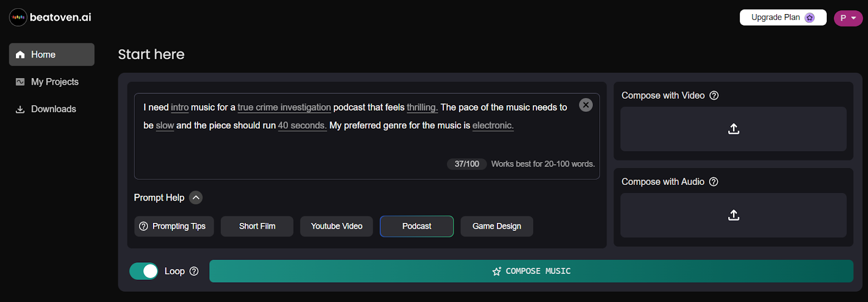
Task: Click the 37/100 word counter badge
Action: click(467, 164)
